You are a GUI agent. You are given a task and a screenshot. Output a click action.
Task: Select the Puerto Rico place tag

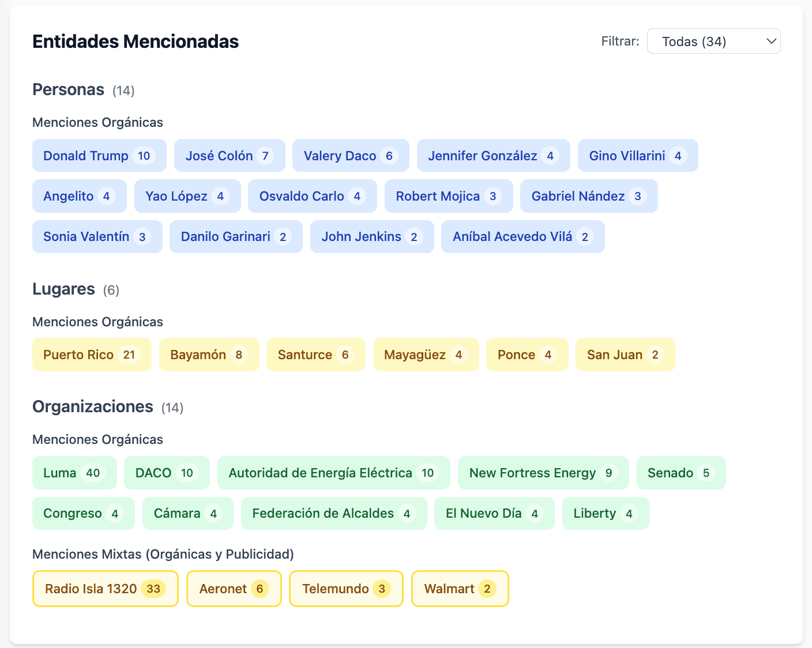pos(91,355)
